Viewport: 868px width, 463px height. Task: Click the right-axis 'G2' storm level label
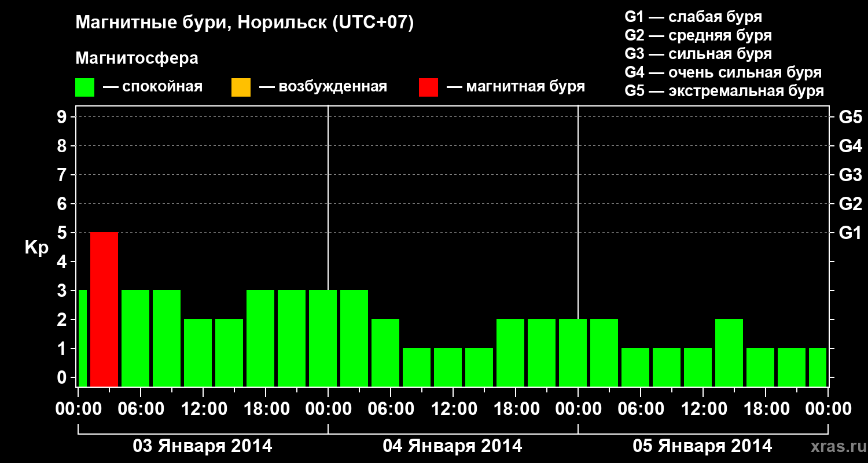click(x=850, y=204)
